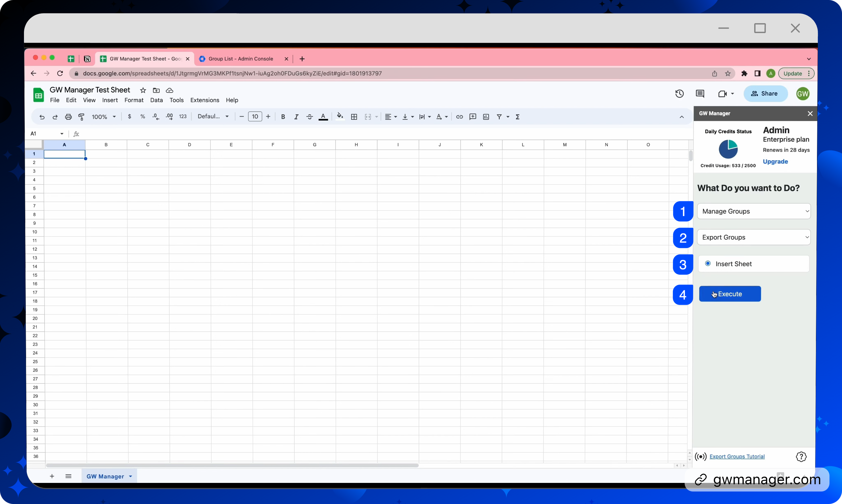Select column C header
This screenshot has height=504, width=842.
148,145
